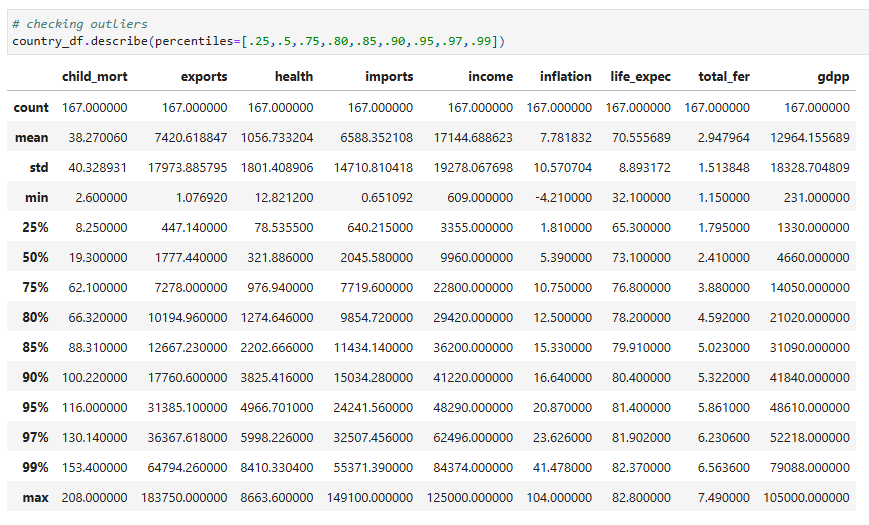This screenshot has height=525, width=869.
Task: Click std exports value 17973.885795
Action: pos(187,167)
